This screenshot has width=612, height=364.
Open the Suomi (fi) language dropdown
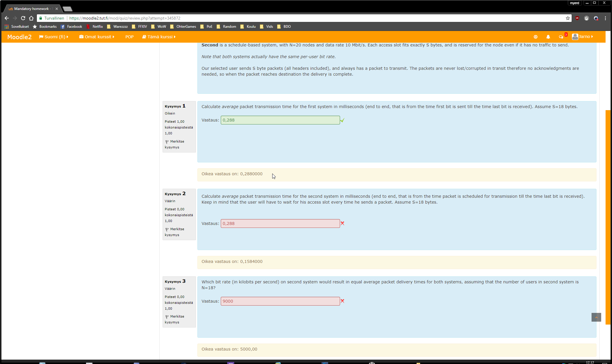pyautogui.click(x=54, y=37)
